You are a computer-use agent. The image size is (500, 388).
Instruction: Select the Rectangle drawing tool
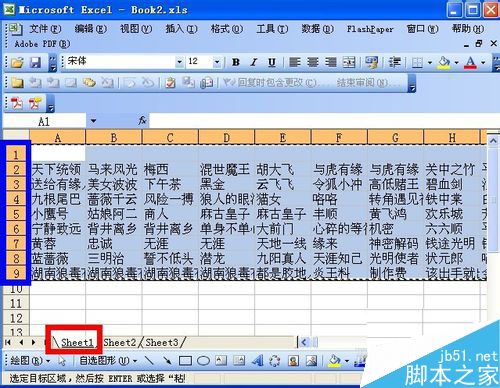pyautogui.click(x=185, y=361)
